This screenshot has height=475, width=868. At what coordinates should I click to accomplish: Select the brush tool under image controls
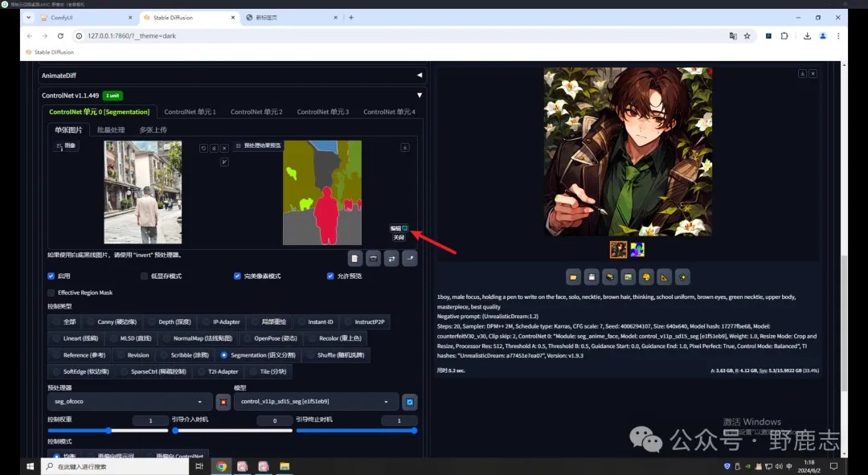(x=224, y=162)
